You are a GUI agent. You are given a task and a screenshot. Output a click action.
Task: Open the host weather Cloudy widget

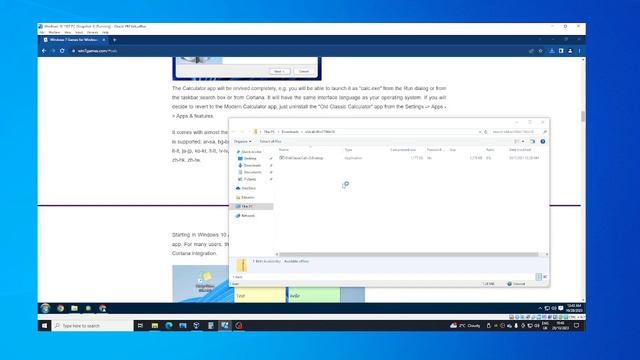(465, 326)
